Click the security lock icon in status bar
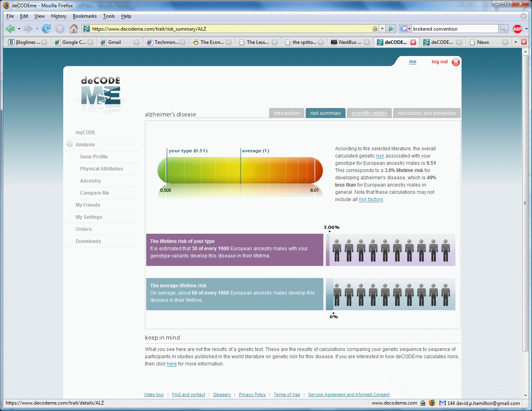 [423, 403]
